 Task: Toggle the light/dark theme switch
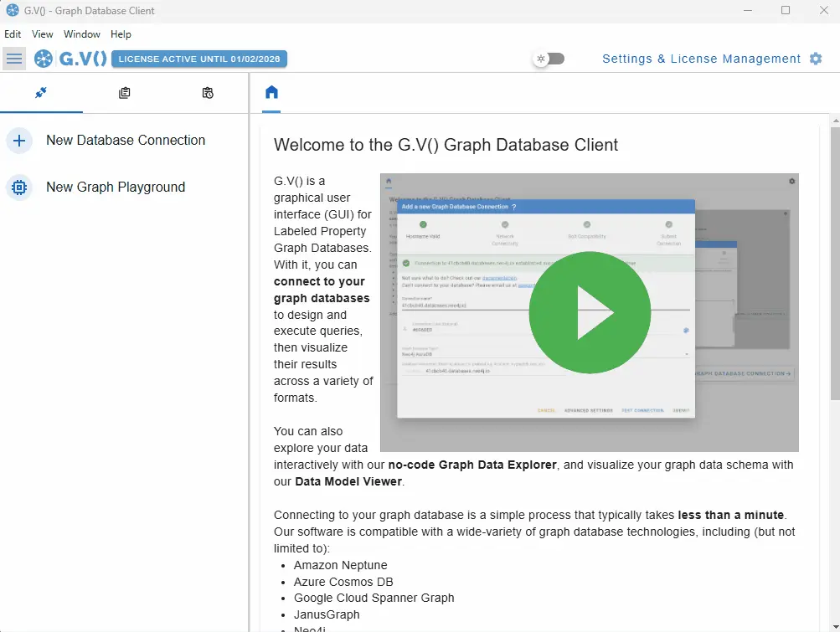549,59
